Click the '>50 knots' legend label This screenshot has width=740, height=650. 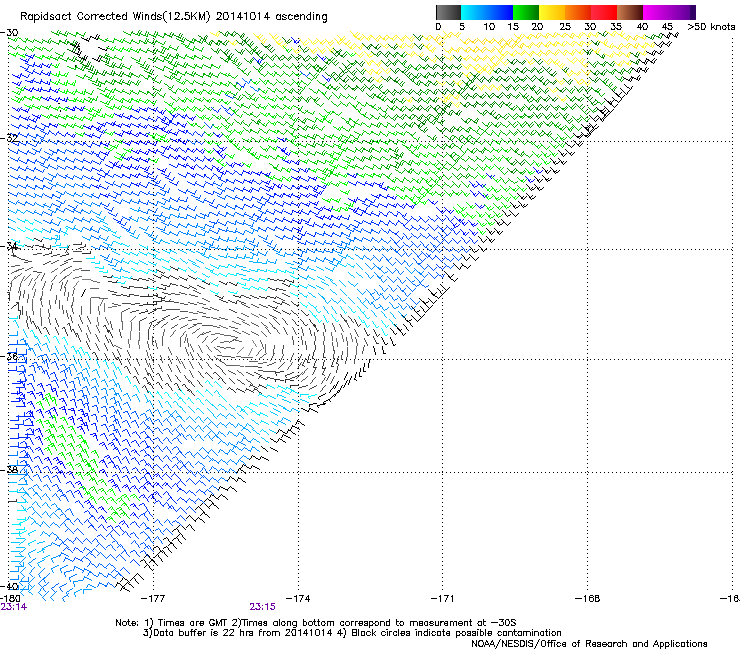coord(711,27)
